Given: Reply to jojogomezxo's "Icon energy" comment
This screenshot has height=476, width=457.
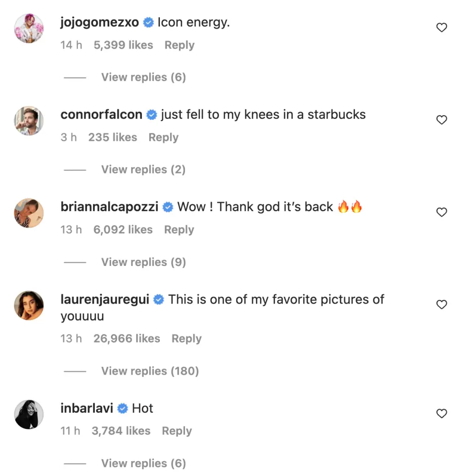Looking at the screenshot, I should 179,46.
